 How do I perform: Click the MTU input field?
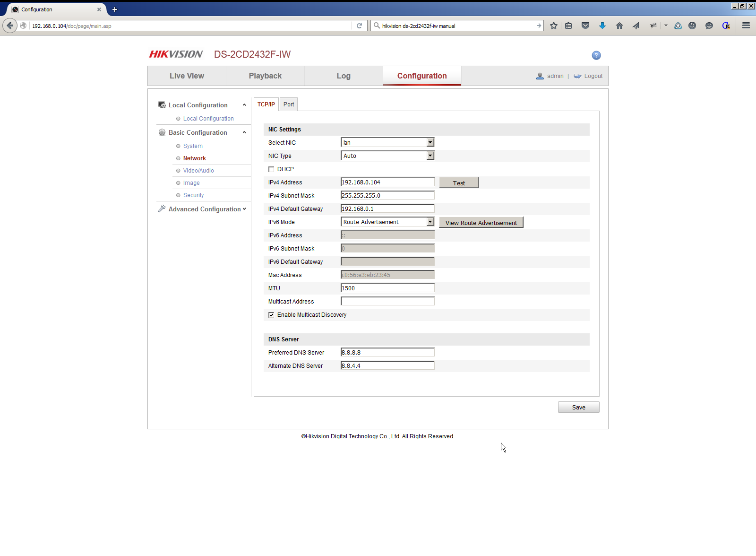pos(387,288)
